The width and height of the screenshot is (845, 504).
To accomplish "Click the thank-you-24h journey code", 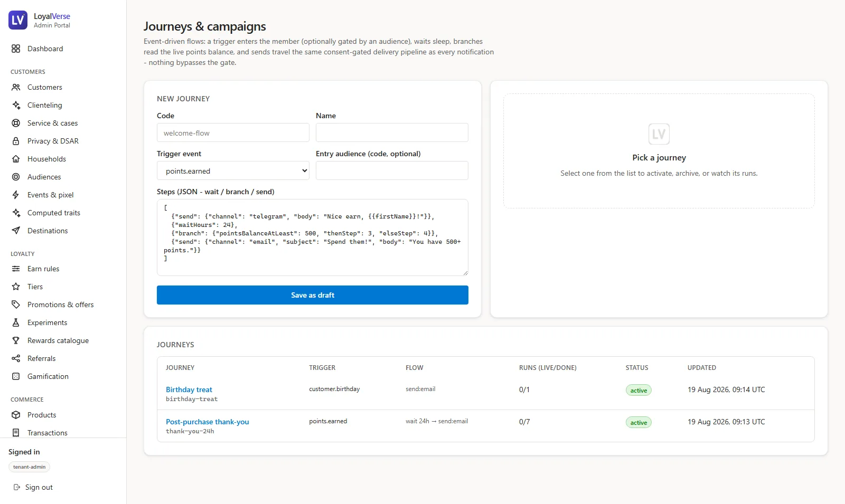I will (x=190, y=431).
